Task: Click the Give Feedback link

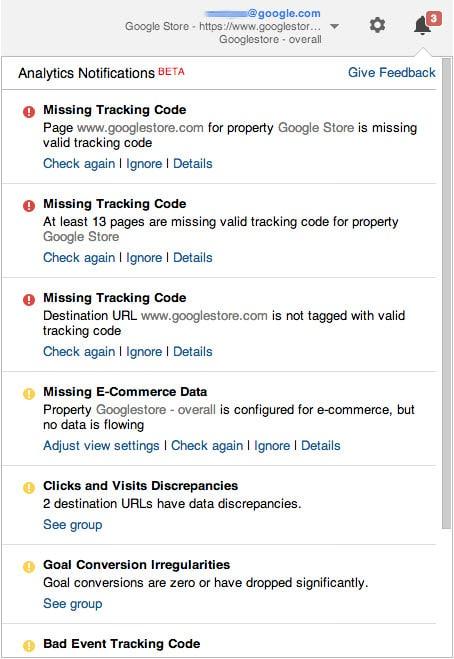Action: pyautogui.click(x=392, y=72)
